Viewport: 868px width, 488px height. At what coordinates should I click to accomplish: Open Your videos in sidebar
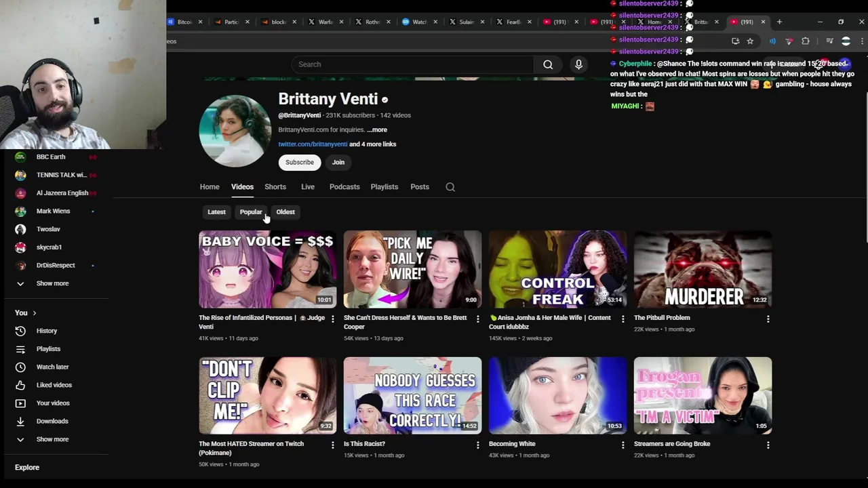pyautogui.click(x=53, y=403)
